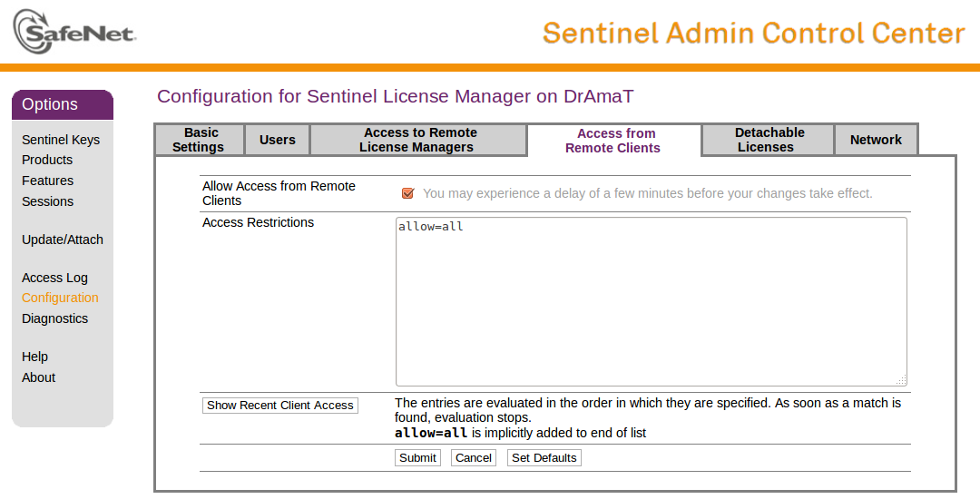Switch to the Basic Settings tab
Image resolution: width=980 pixels, height=499 pixels.
[x=199, y=140]
